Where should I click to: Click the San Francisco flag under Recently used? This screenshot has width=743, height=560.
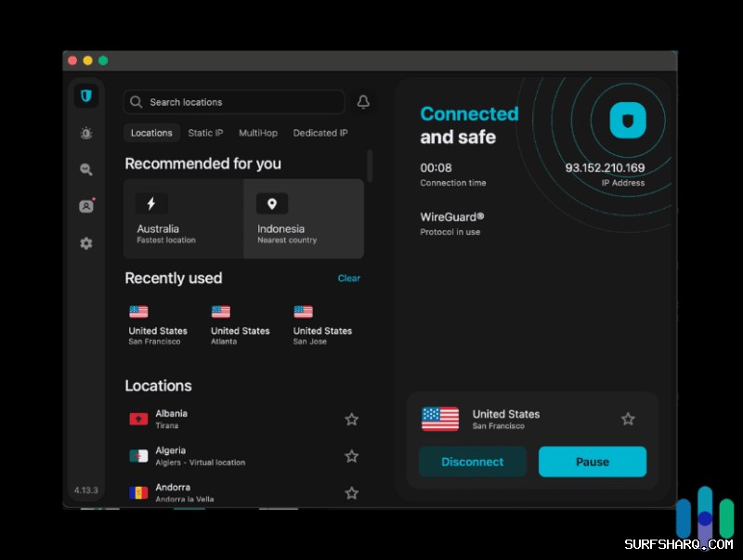pyautogui.click(x=139, y=311)
